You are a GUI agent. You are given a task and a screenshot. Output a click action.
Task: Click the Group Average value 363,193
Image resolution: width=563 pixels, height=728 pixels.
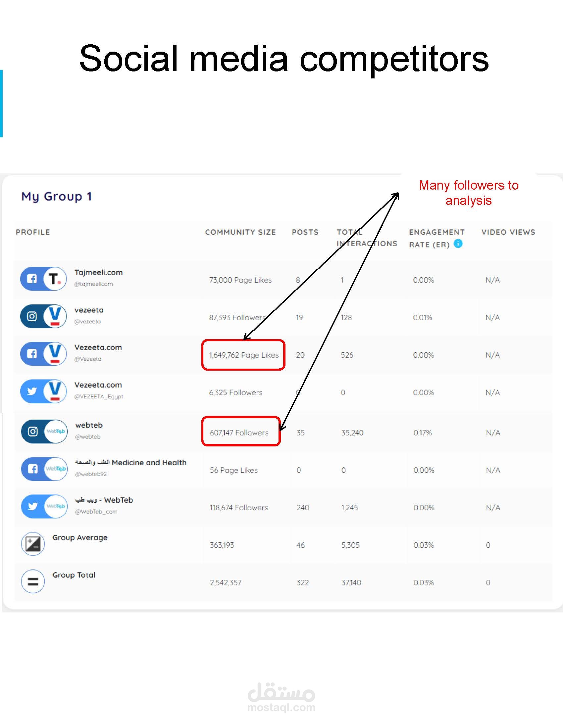(x=222, y=545)
